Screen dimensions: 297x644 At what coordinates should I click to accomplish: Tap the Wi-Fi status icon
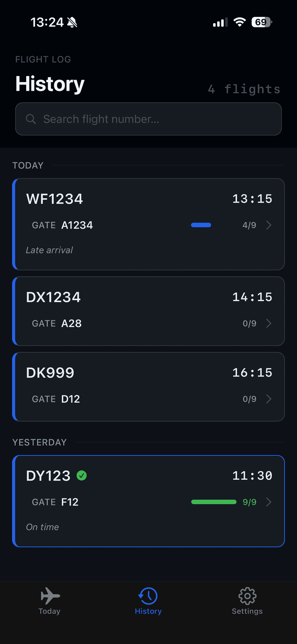point(239,22)
